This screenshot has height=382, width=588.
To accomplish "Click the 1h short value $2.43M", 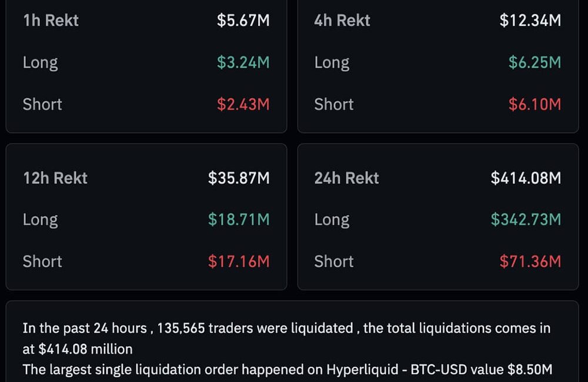I will (243, 105).
